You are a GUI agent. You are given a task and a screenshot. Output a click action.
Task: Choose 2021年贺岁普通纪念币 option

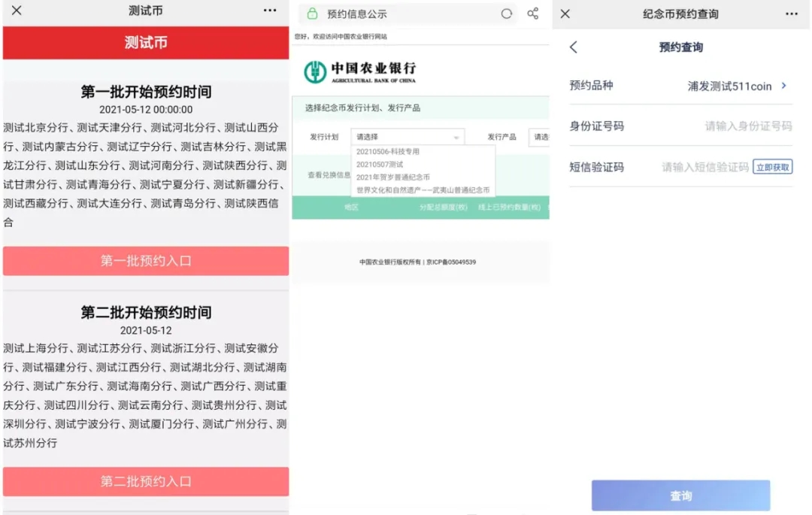coord(393,177)
